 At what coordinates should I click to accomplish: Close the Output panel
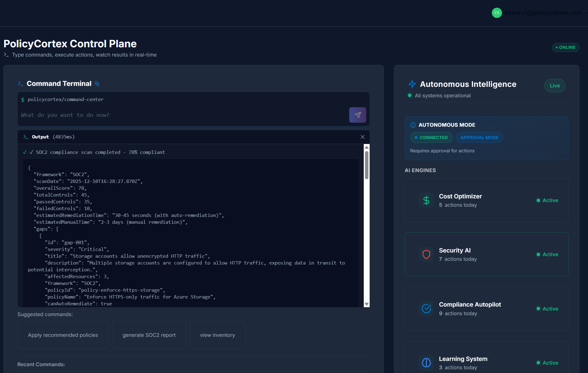point(363,137)
